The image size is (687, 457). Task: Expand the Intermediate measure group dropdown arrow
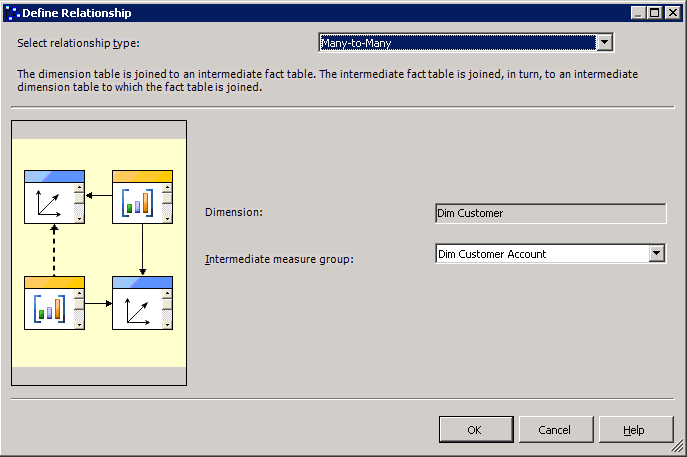click(x=656, y=253)
